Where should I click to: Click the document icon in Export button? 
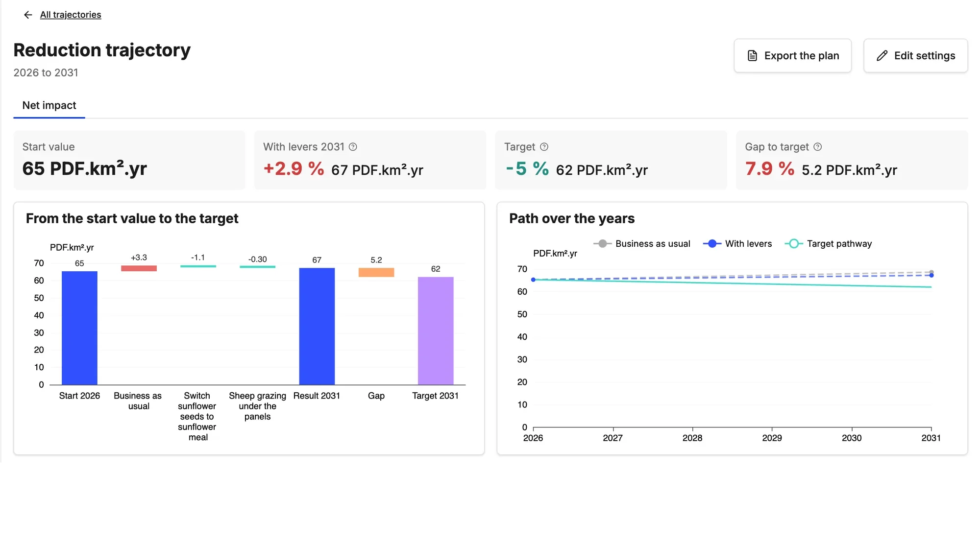click(x=752, y=56)
